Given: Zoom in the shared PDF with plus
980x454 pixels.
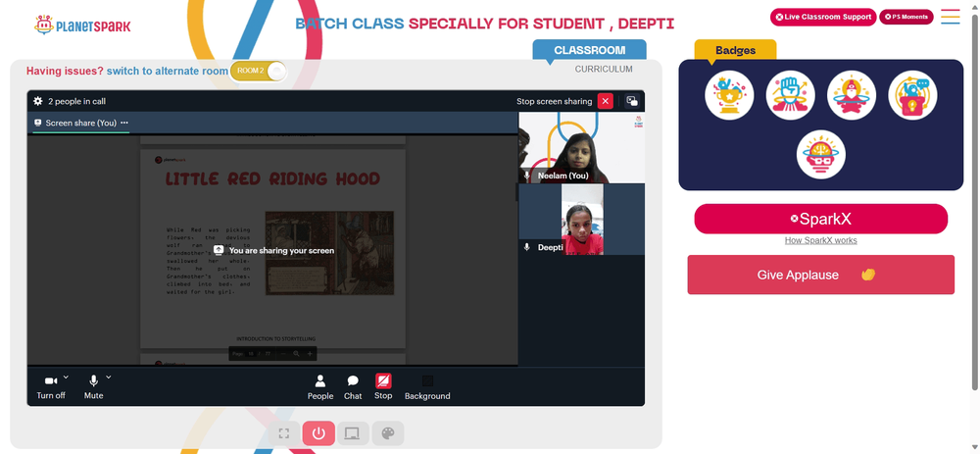Looking at the screenshot, I should point(310,354).
